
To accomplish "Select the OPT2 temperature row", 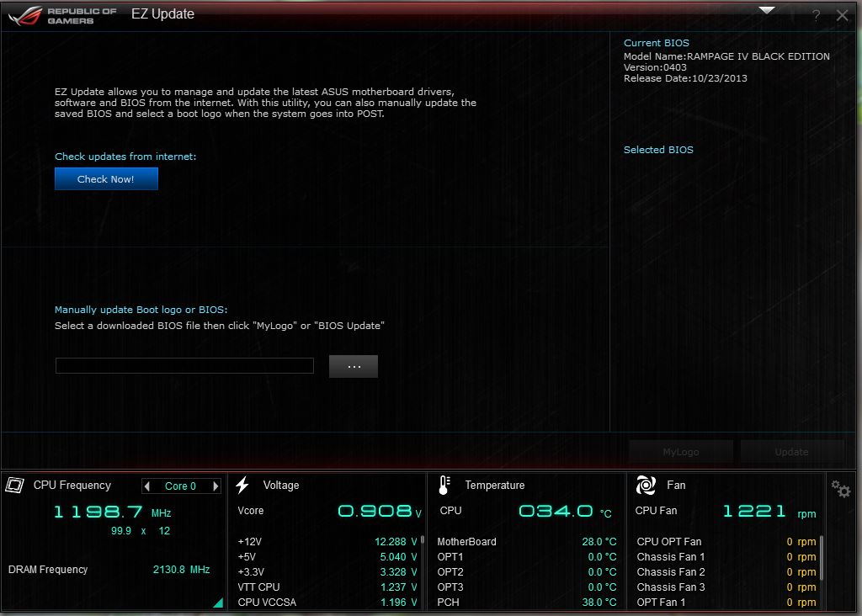I will [x=527, y=572].
